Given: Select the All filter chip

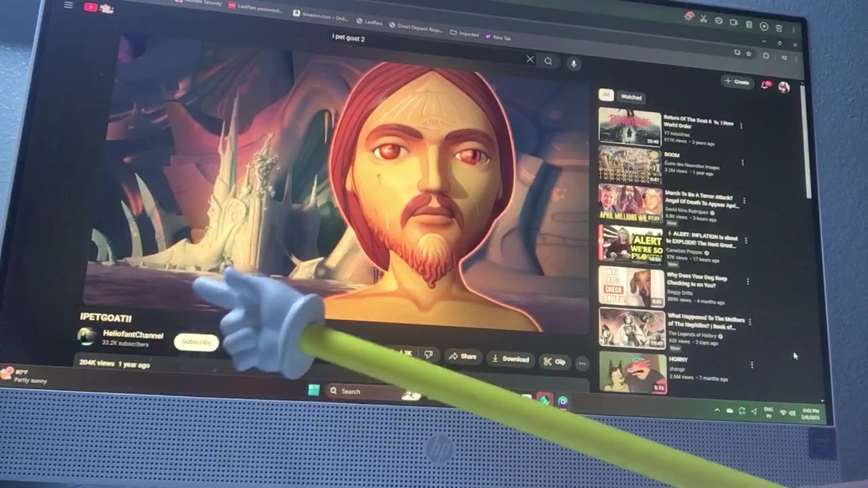Looking at the screenshot, I should coord(606,96).
